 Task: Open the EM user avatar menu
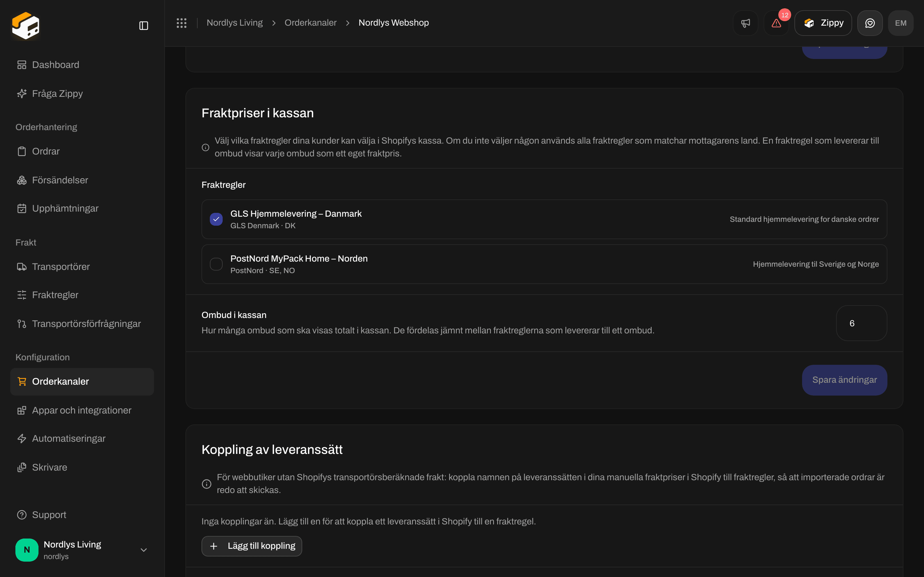point(900,23)
